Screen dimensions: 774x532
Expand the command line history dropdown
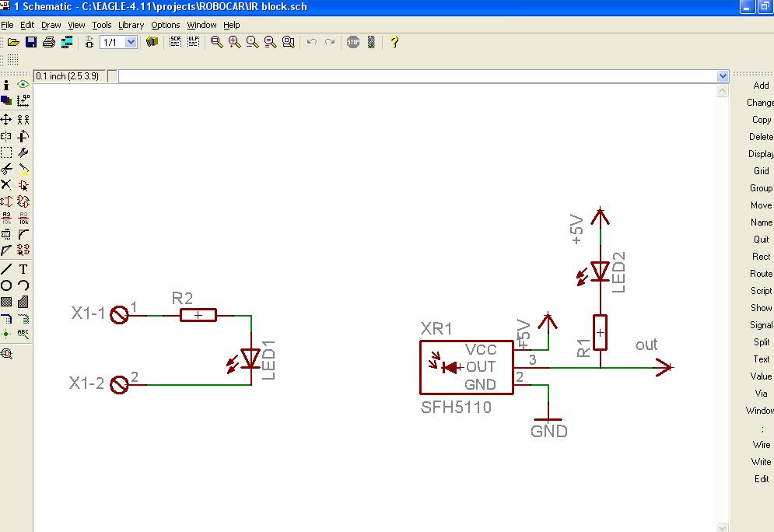(723, 76)
